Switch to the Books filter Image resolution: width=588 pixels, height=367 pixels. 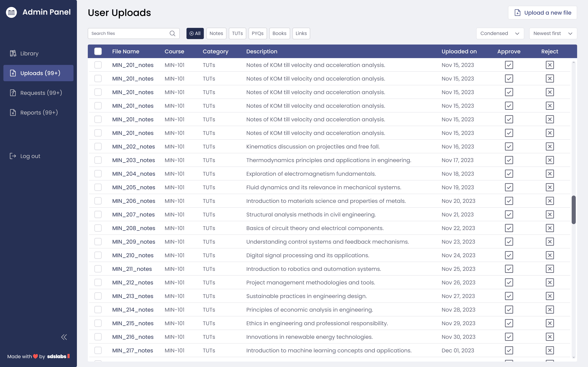[x=279, y=33]
